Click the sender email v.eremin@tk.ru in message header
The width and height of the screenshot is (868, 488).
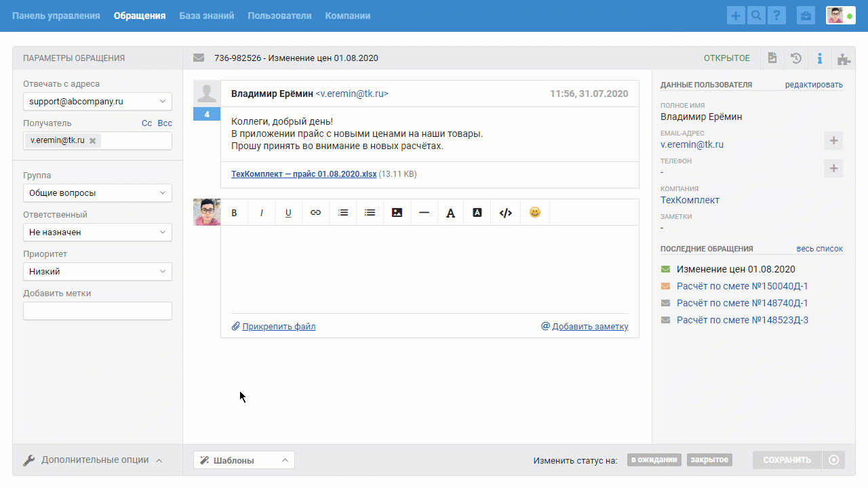pyautogui.click(x=352, y=94)
